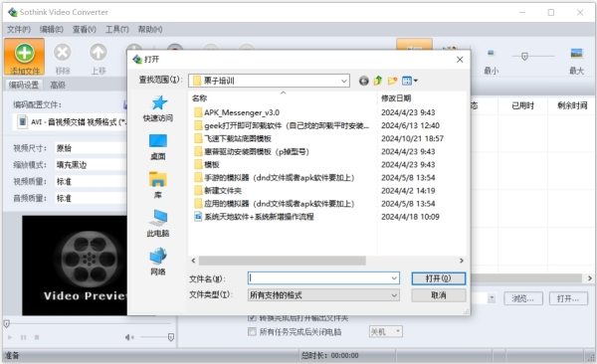
Task: Select Quick Access in the places bar
Action: tap(158, 108)
